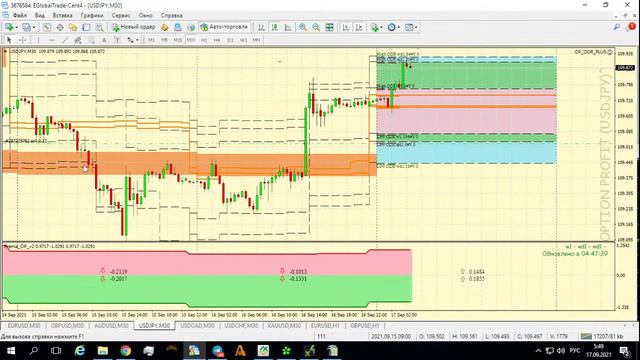
Task: Zoom in on the chart
Action: 303,27
